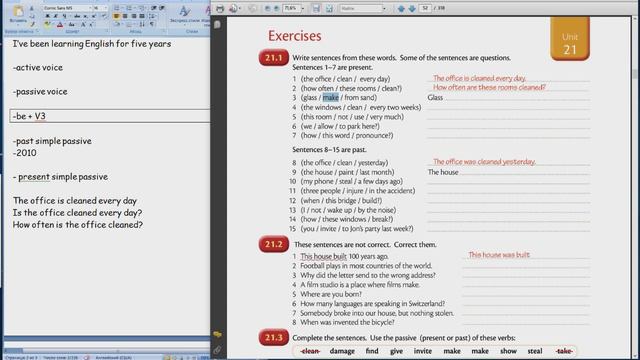Click the page number input field

click(x=425, y=8)
